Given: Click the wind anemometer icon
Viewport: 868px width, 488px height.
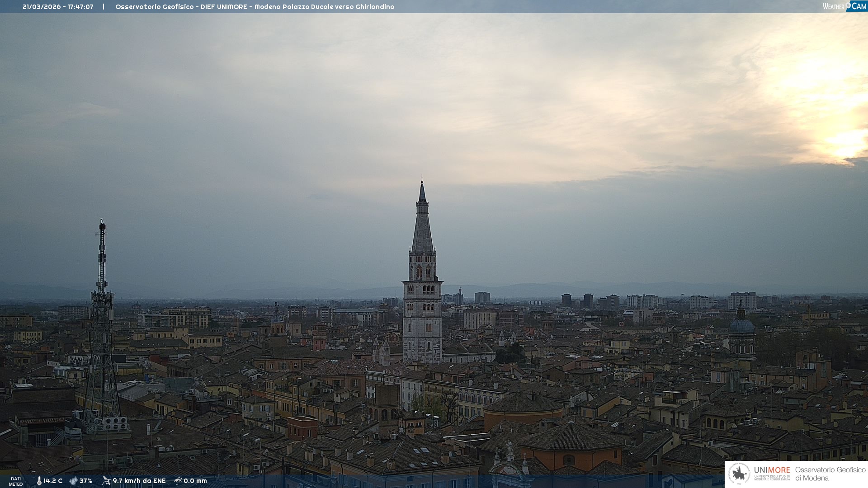Looking at the screenshot, I should (106, 481).
